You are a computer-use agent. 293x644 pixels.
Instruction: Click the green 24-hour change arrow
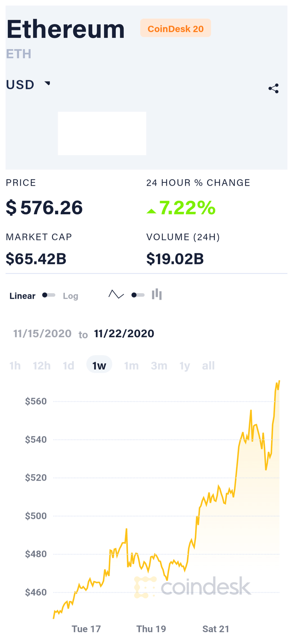151,211
